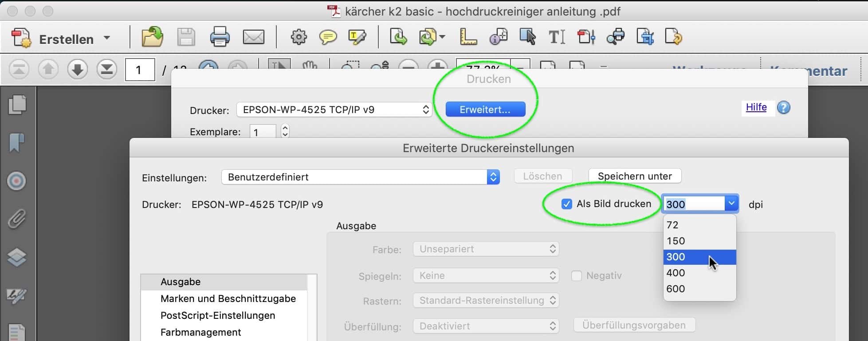Click the Speichern unter button
Screen dimensions: 868x341
[635, 176]
